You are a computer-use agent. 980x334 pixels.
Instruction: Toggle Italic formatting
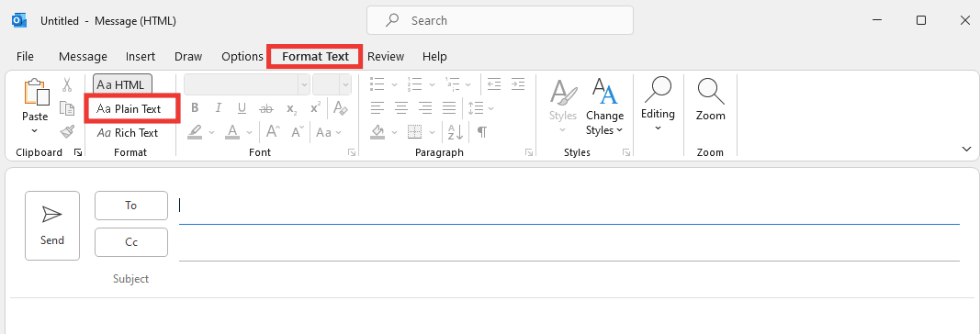[x=218, y=108]
